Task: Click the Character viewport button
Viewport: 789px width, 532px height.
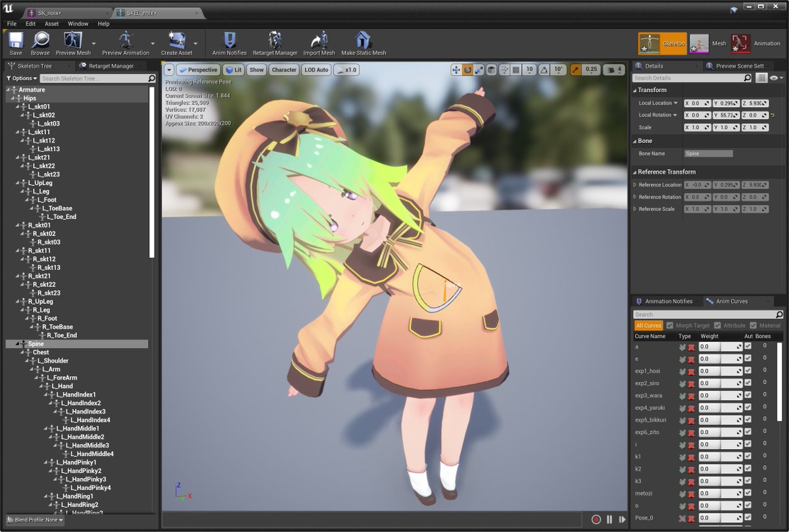Action: (284, 70)
